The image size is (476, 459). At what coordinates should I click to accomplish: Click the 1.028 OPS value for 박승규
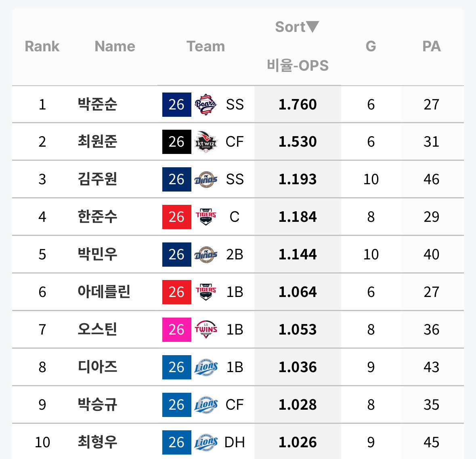(x=298, y=405)
